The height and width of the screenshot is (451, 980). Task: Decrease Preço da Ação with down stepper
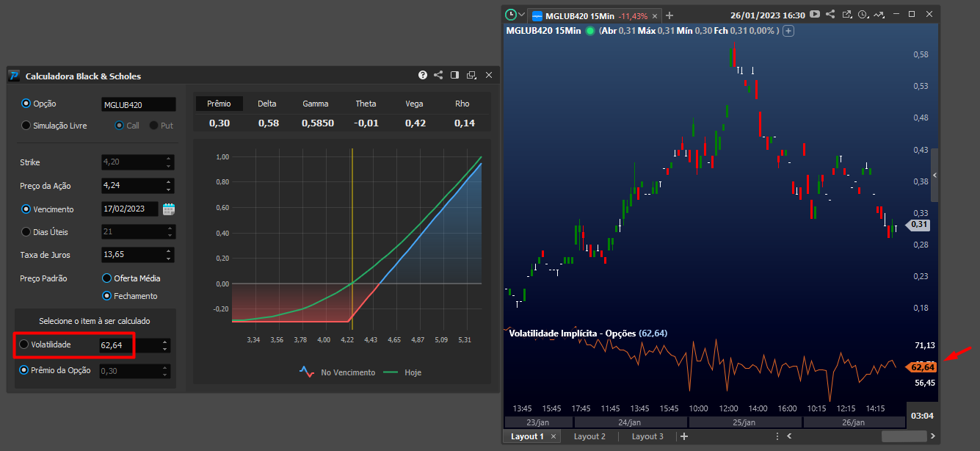coord(168,190)
